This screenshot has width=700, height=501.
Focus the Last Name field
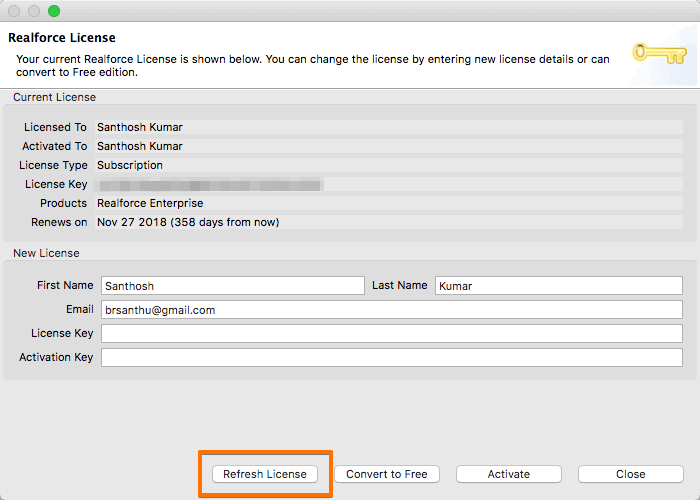(558, 286)
